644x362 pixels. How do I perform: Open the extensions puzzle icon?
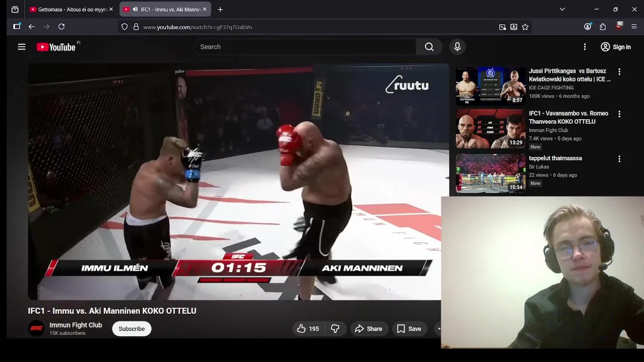pos(603,27)
